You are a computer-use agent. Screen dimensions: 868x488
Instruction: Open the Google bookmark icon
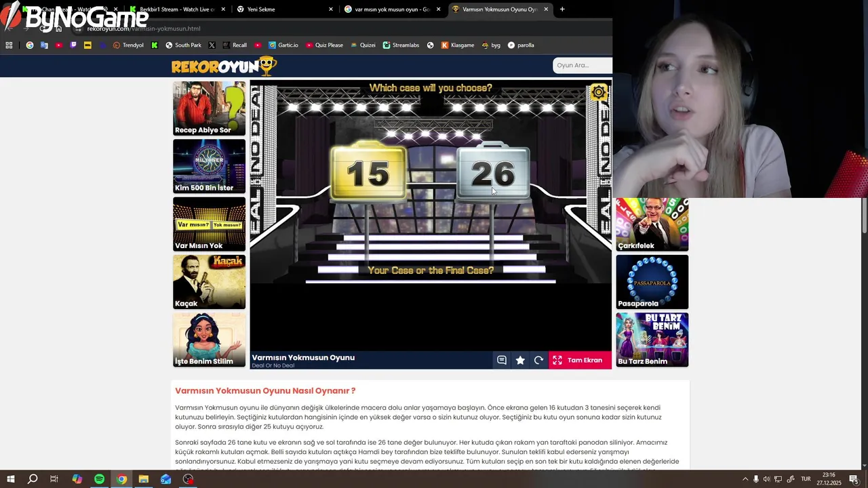(x=29, y=45)
